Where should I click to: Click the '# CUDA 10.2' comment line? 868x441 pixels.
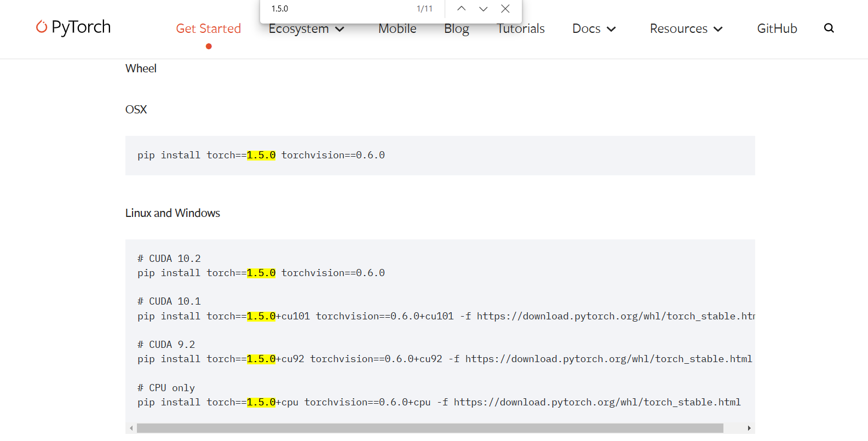pos(169,259)
